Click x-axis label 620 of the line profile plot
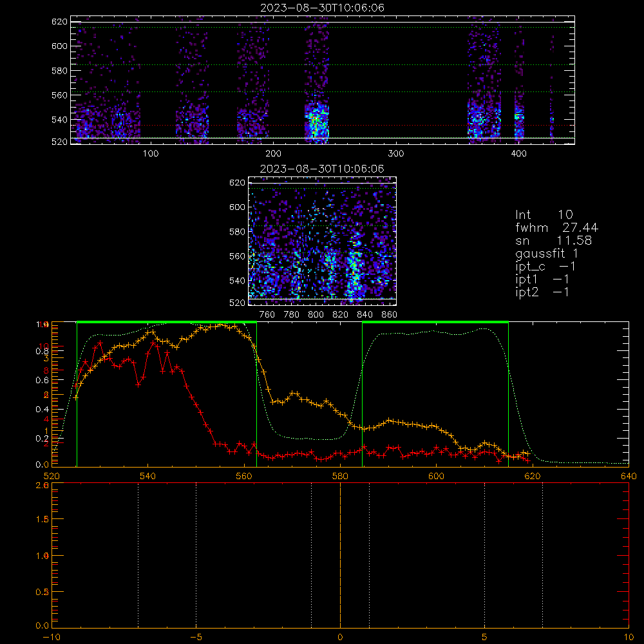 coord(533,477)
